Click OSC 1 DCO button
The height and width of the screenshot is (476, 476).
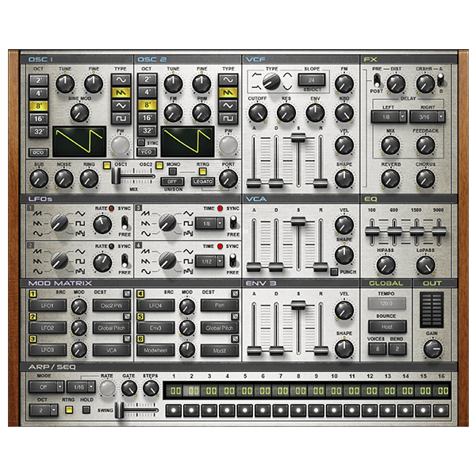[x=39, y=152]
